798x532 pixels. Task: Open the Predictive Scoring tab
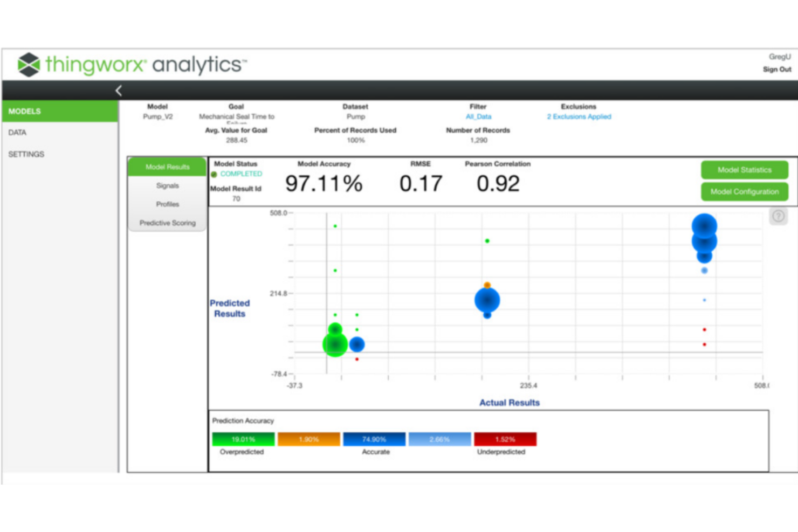(167, 223)
